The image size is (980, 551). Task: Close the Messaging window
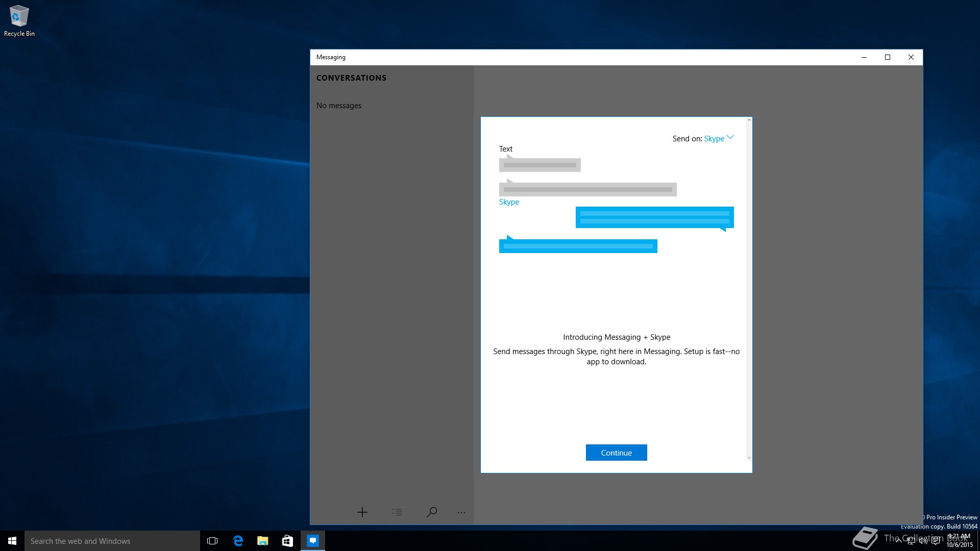pos(911,57)
